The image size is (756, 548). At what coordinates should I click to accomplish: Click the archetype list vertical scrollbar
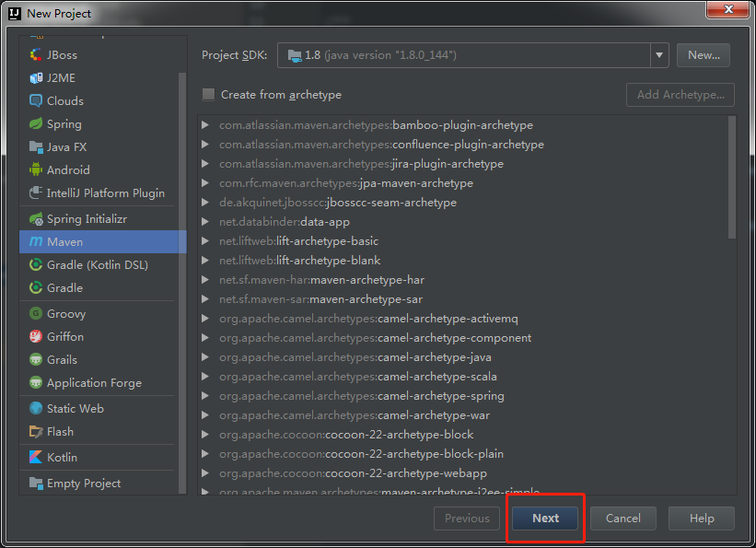732,177
